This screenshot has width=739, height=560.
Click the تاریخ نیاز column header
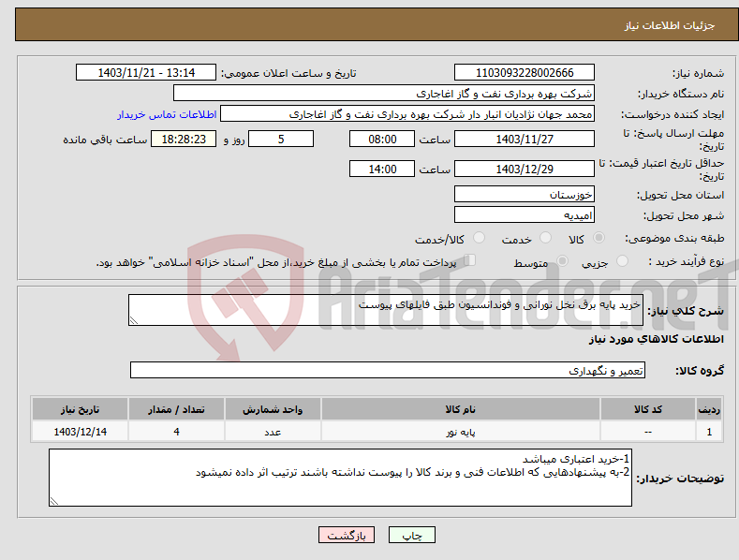pos(81,409)
